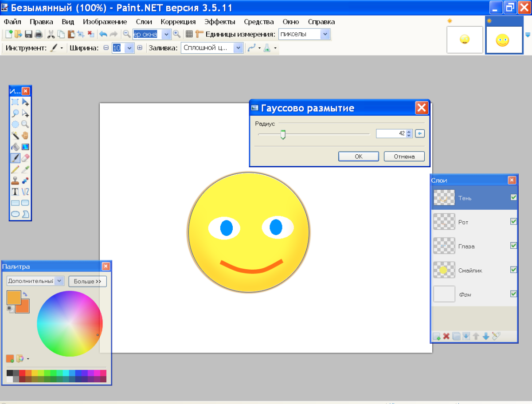Click the radius value field showing 42
This screenshot has height=404, width=532.
click(391, 133)
